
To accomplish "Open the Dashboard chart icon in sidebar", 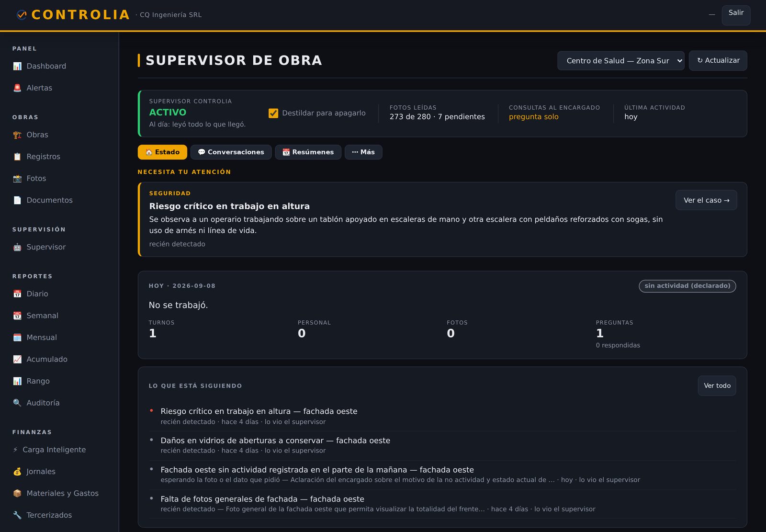I will point(17,66).
